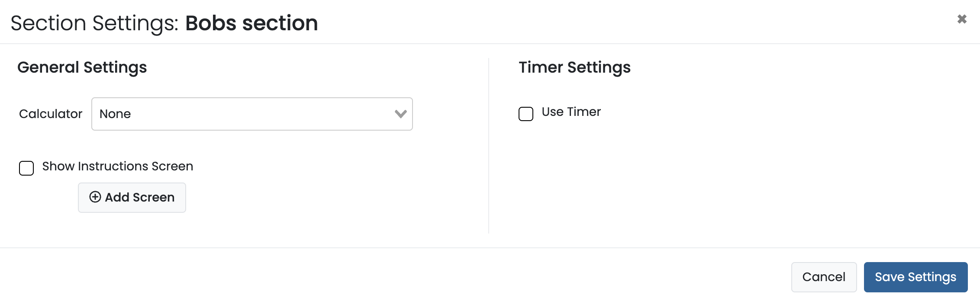Click the Timer Settings heading
980x301 pixels.
pos(574,67)
